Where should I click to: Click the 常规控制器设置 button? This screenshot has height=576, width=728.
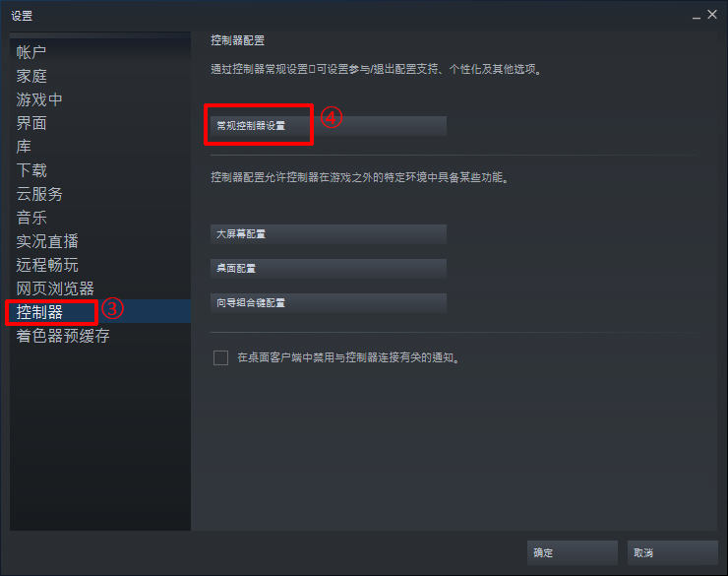329,126
